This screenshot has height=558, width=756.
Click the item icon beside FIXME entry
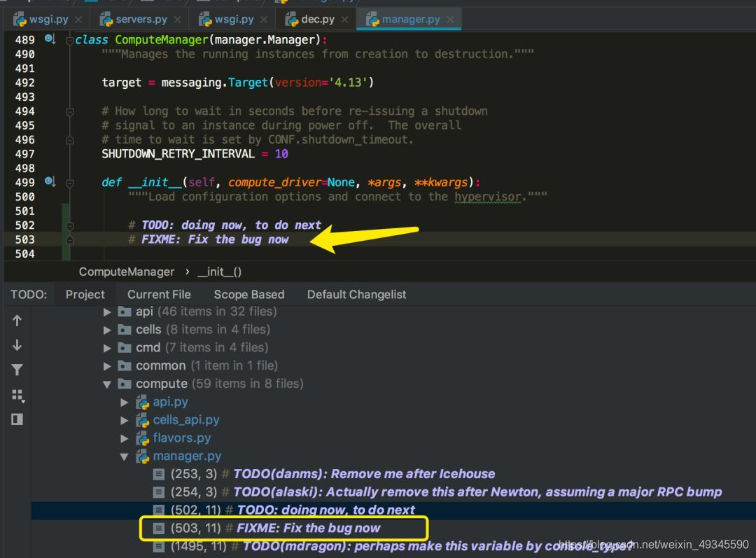pyautogui.click(x=158, y=529)
